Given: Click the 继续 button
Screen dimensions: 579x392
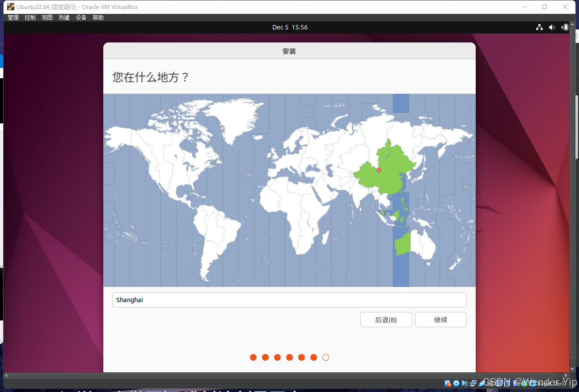Looking at the screenshot, I should click(x=440, y=320).
